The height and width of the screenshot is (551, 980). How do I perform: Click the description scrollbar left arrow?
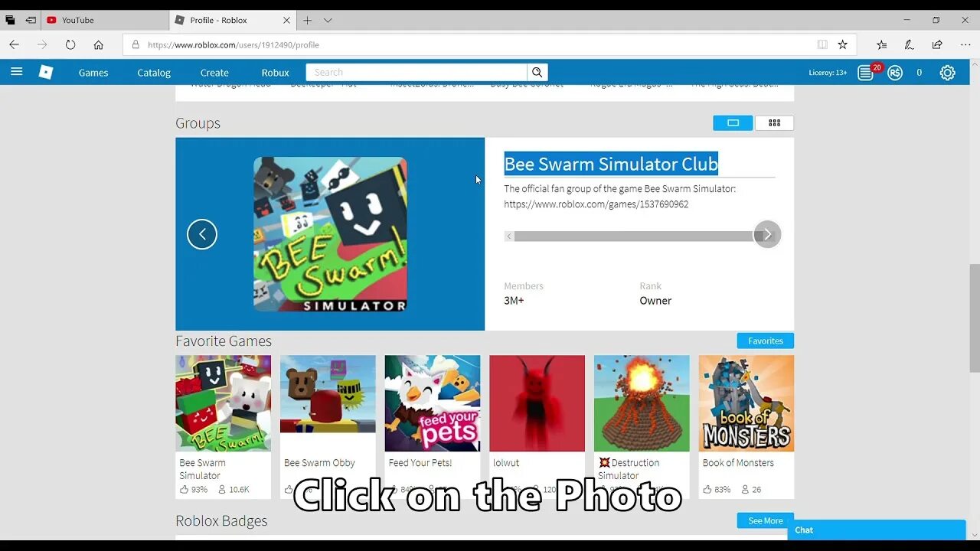click(508, 236)
